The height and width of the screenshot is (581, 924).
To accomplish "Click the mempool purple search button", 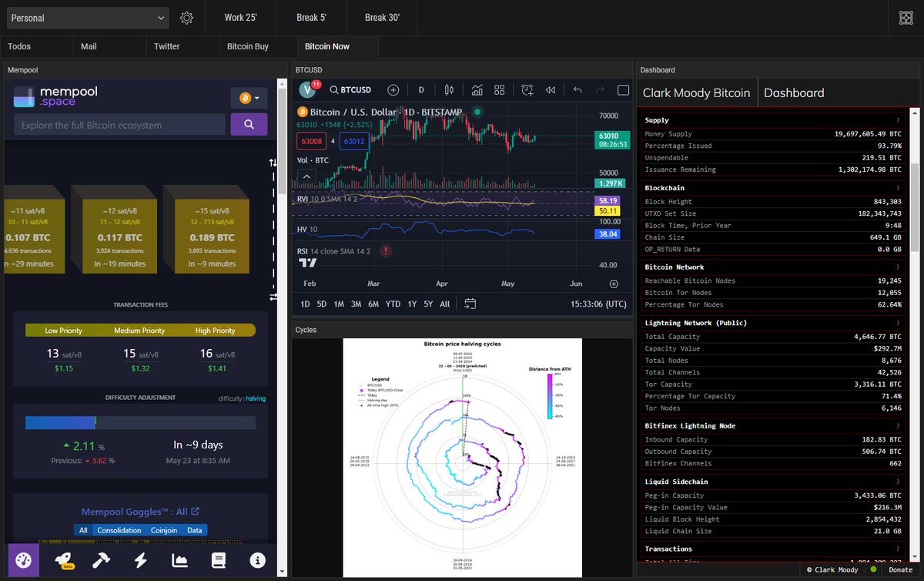I will [x=249, y=124].
